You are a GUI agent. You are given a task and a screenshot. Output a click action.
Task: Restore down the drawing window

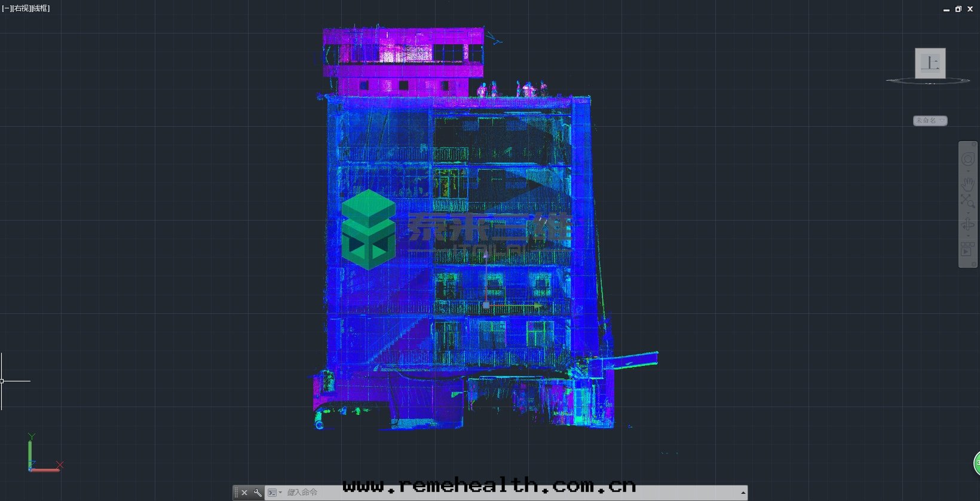(x=958, y=9)
